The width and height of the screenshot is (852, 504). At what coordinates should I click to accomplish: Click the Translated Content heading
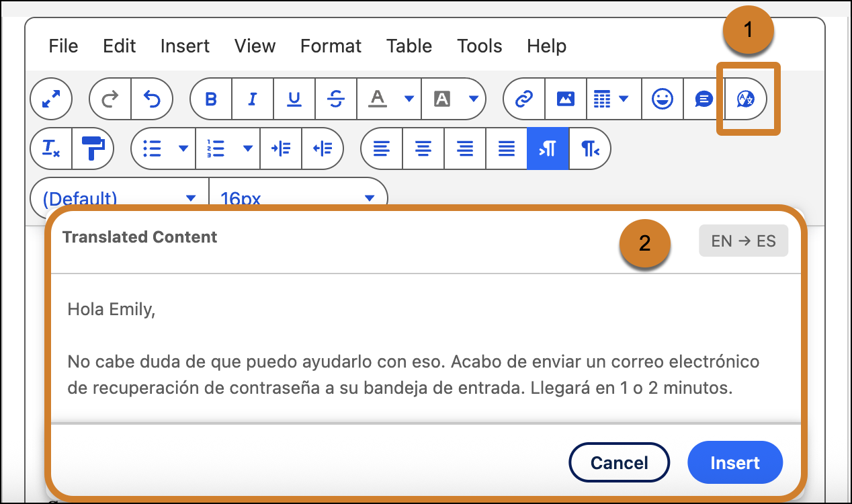140,237
